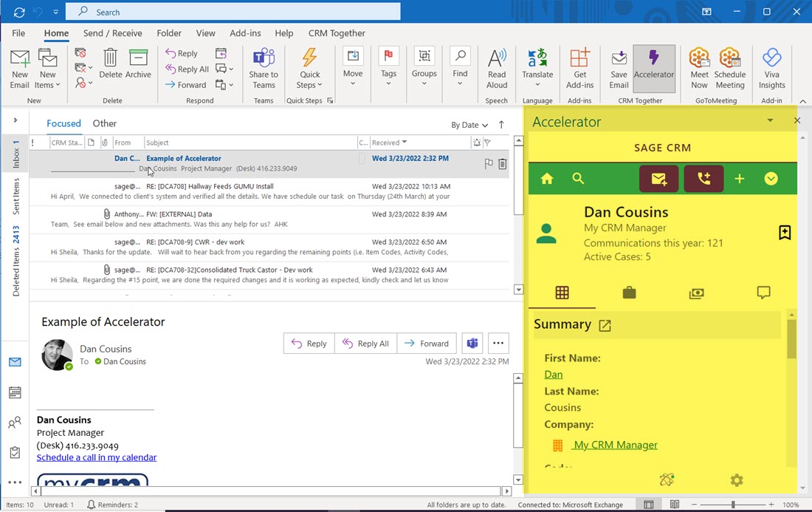The image size is (812, 512).
Task: Click the Send/Receive refresh icon in title bar
Action: pos(20,11)
